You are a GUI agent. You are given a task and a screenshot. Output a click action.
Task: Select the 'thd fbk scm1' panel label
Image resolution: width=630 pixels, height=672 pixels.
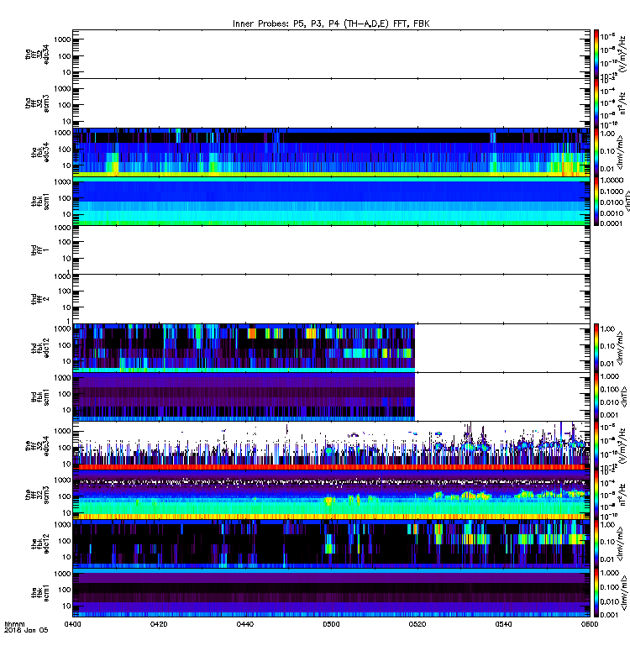point(40,396)
